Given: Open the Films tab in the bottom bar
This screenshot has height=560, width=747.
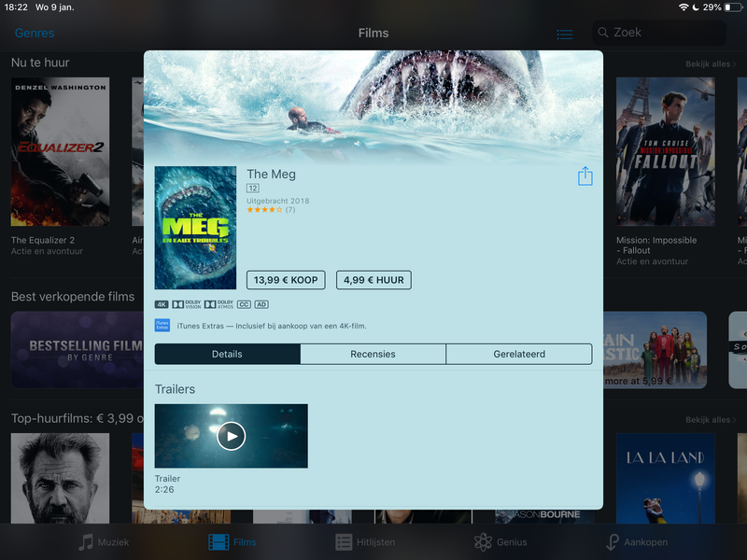Looking at the screenshot, I should [233, 542].
